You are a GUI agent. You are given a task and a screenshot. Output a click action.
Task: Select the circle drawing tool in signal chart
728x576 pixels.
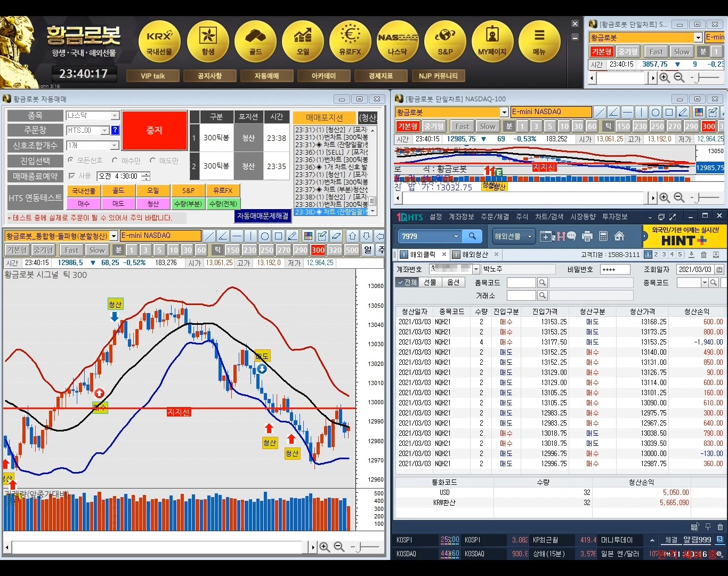pos(264,236)
